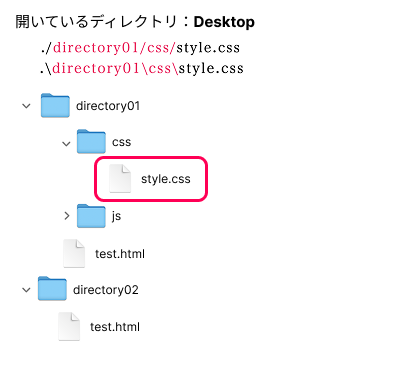
Task: Click the directory01 folder icon
Action: pos(55,105)
